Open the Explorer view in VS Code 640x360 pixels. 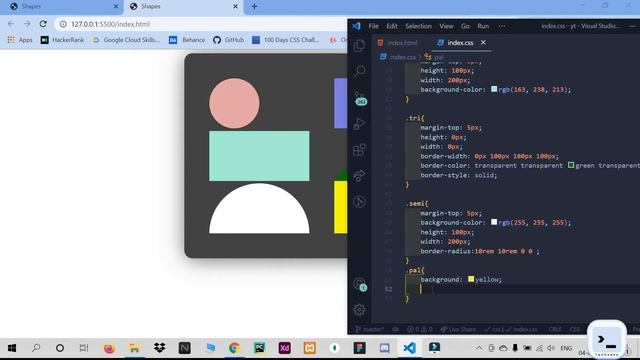pos(359,46)
